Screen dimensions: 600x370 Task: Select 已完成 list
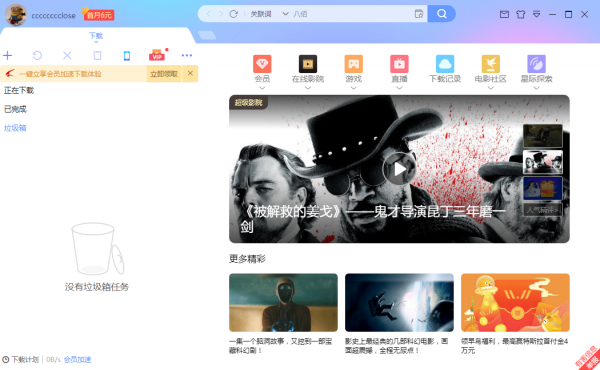pyautogui.click(x=15, y=109)
